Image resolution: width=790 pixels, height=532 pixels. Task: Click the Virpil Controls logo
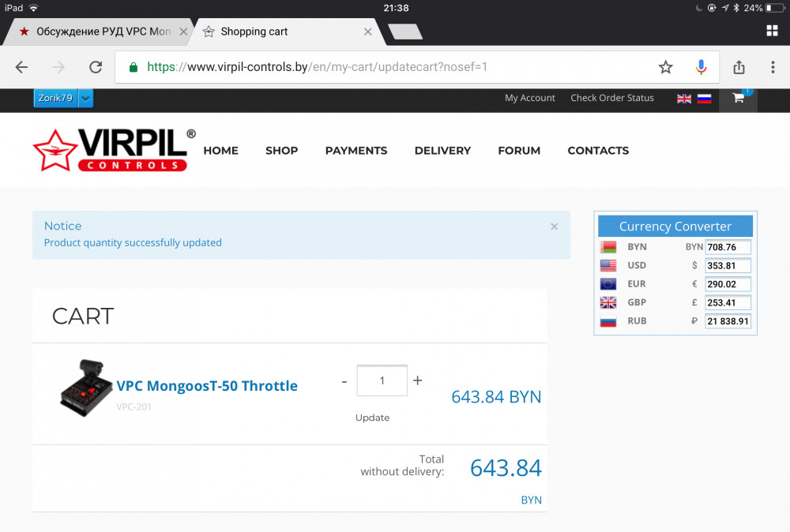click(114, 150)
